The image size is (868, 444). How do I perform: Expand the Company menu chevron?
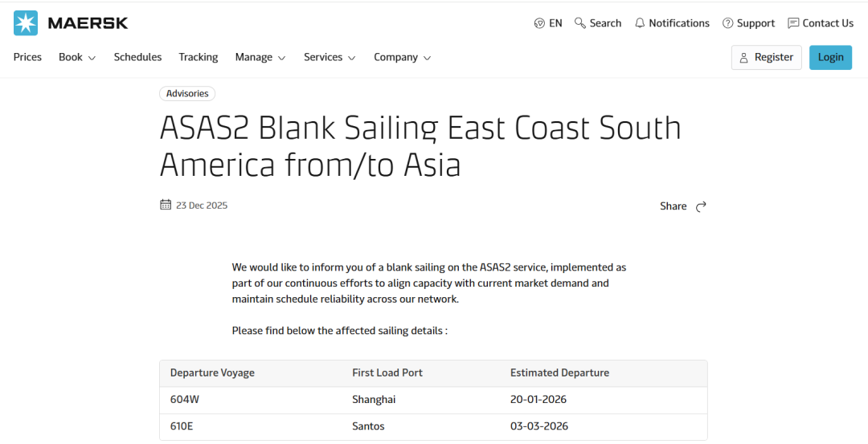(x=427, y=58)
